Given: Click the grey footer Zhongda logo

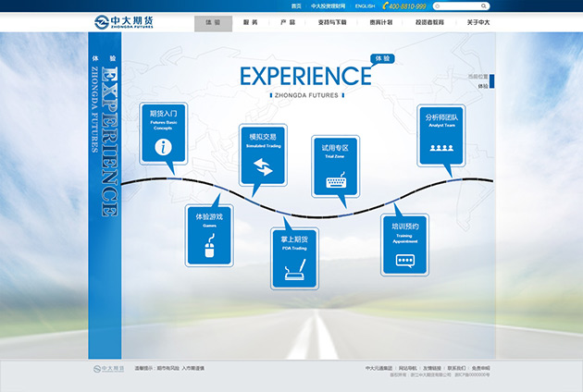Looking at the screenshot, I should [108, 369].
